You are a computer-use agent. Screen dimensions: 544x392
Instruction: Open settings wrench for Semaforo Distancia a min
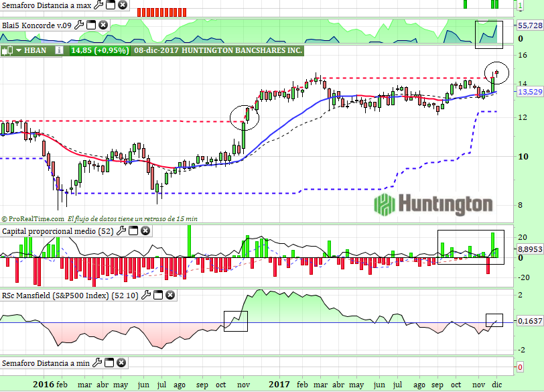click(97, 363)
